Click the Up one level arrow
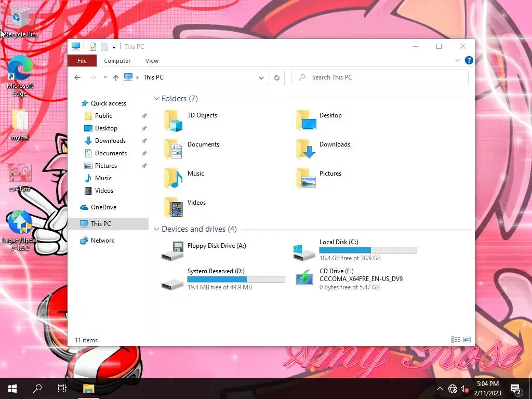This screenshot has width=532, height=399. pyautogui.click(x=116, y=78)
